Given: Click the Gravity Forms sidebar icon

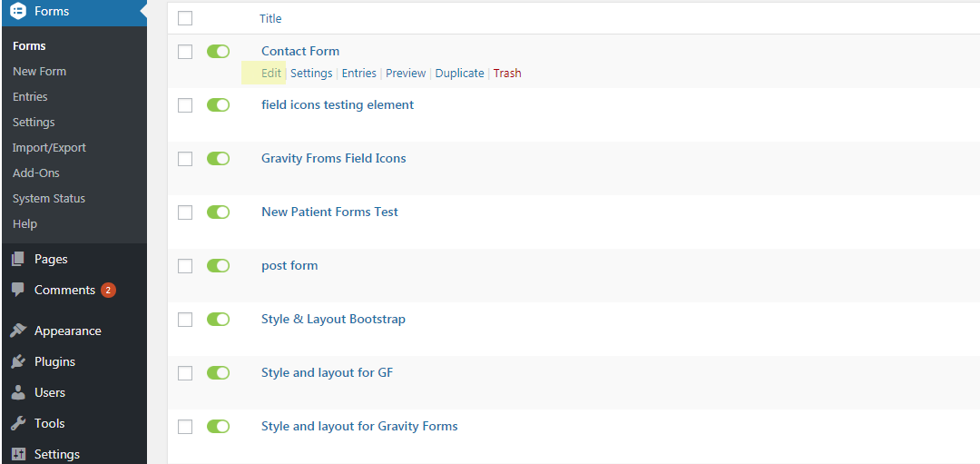Looking at the screenshot, I should tap(17, 12).
